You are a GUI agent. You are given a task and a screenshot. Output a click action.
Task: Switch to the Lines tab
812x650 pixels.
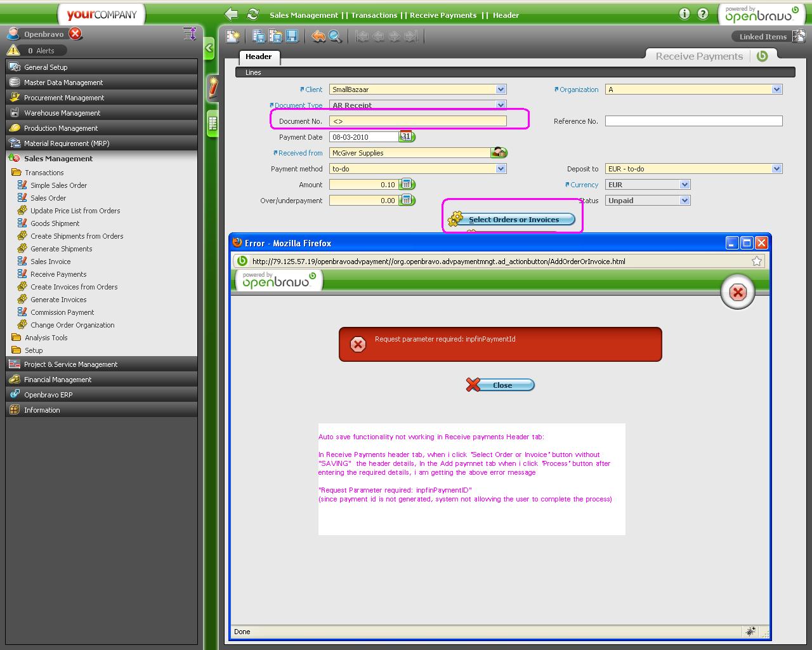(x=253, y=72)
